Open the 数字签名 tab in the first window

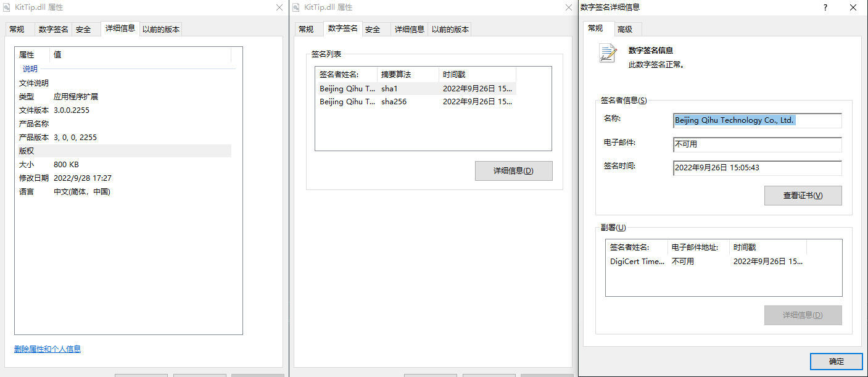tap(53, 29)
